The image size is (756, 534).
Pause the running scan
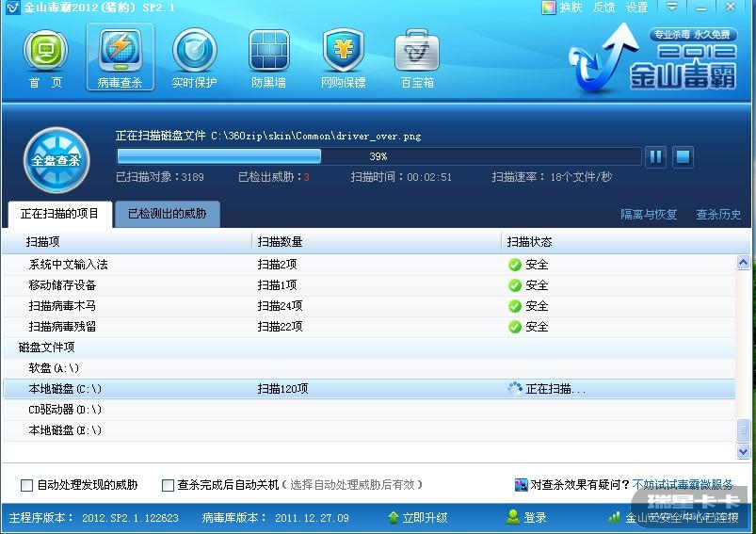(x=655, y=156)
